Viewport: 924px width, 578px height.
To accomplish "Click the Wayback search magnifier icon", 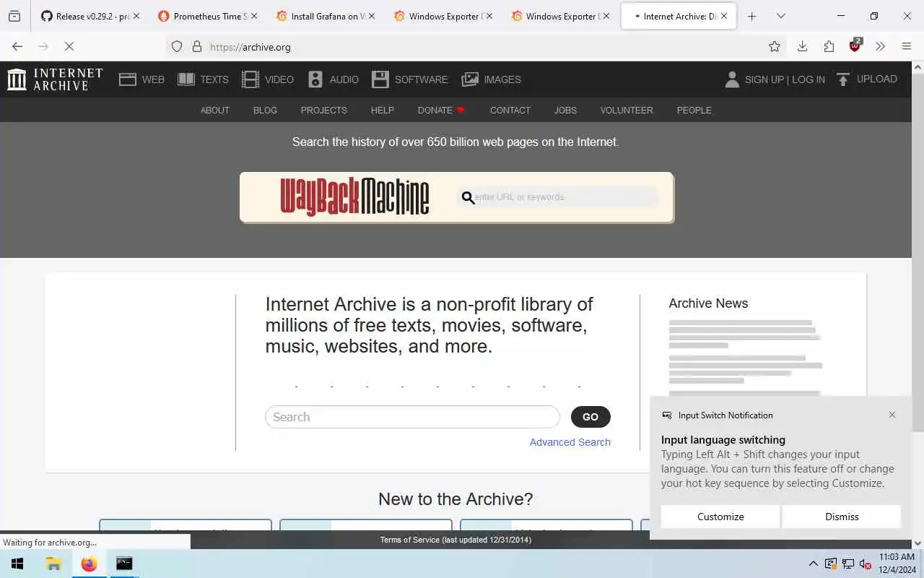I will click(468, 197).
